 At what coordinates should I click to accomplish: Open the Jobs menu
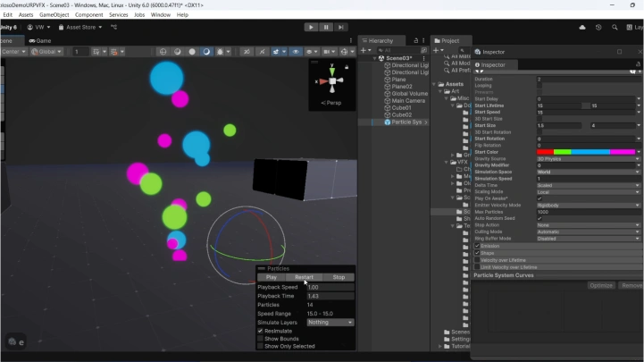pyautogui.click(x=139, y=15)
